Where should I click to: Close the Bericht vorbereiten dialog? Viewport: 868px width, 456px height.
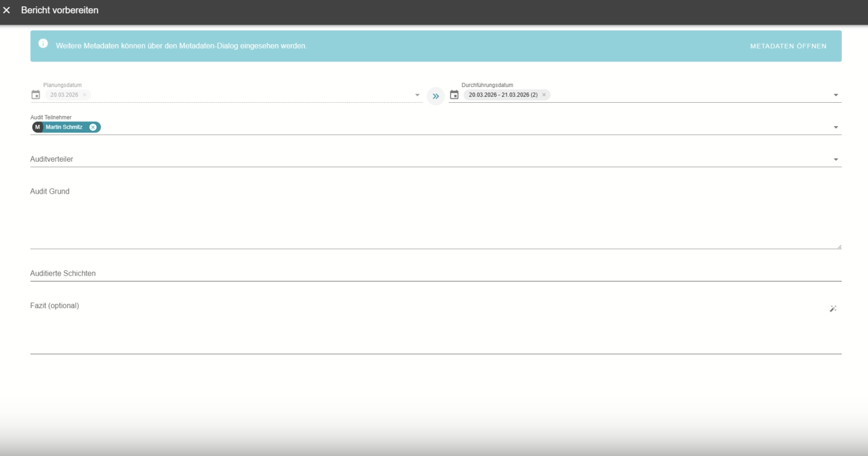coord(6,10)
